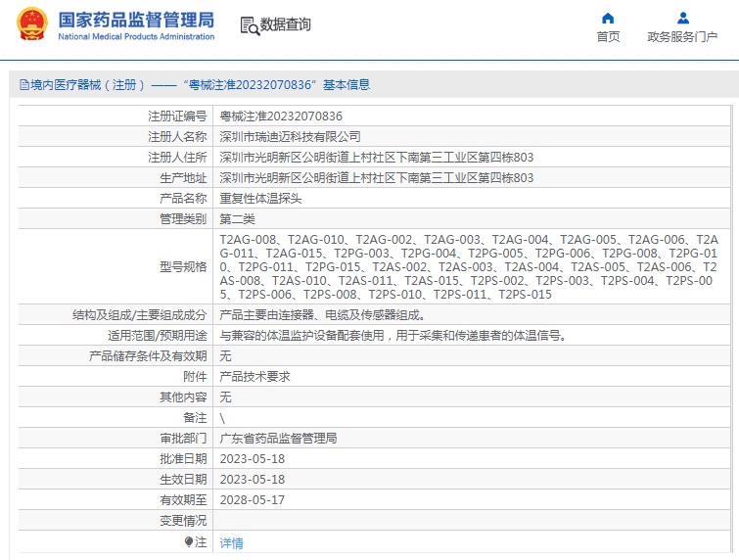Click the 注册人住所 address value
739x560 pixels.
point(377,158)
